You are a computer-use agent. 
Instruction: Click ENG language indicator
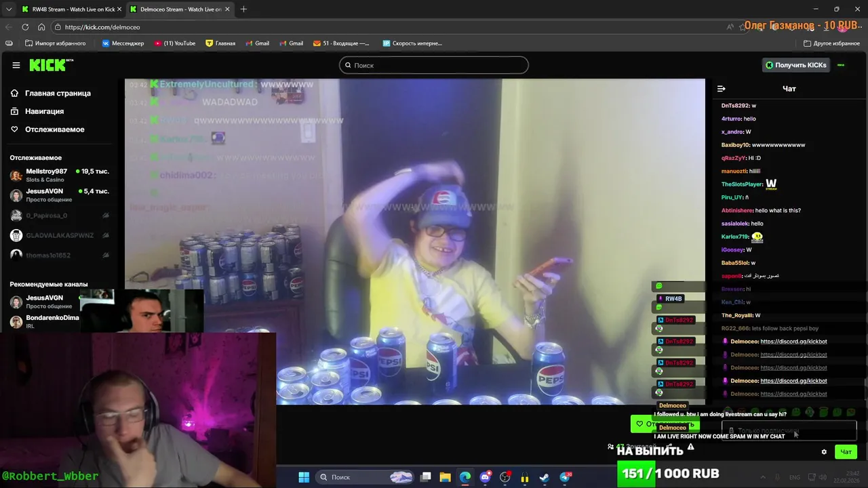pos(795,477)
